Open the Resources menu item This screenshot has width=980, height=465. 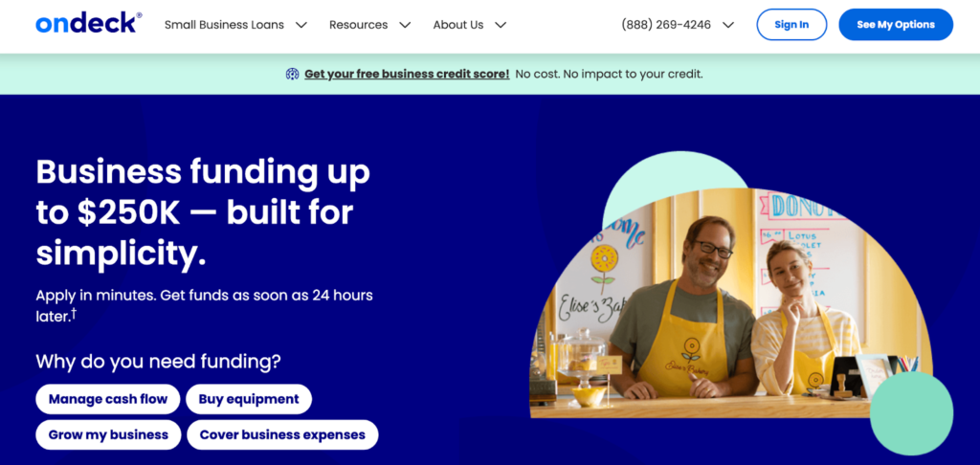[359, 25]
